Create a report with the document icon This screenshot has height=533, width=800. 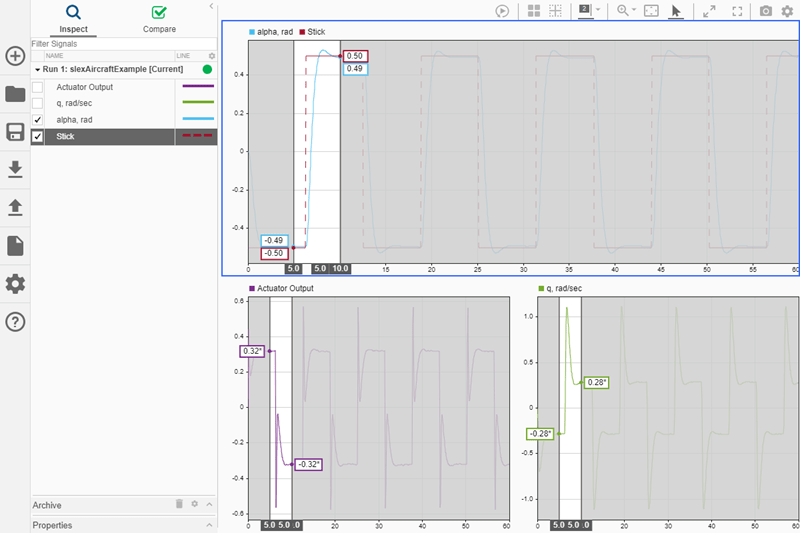coord(15,246)
